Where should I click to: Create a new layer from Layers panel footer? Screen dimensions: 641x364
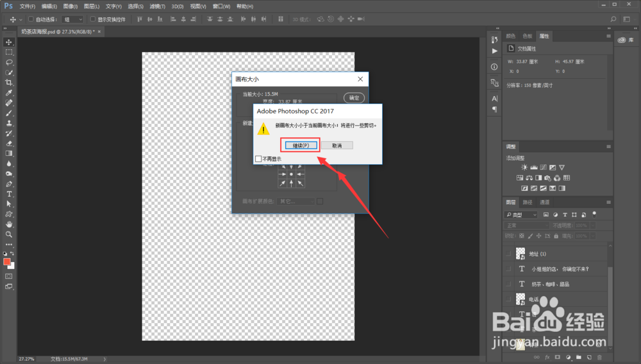coord(589,357)
